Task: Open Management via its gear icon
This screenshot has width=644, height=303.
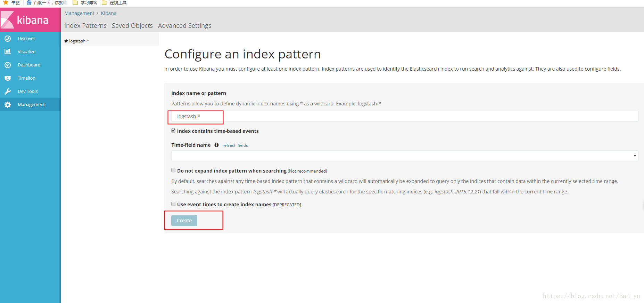Action: tap(8, 105)
